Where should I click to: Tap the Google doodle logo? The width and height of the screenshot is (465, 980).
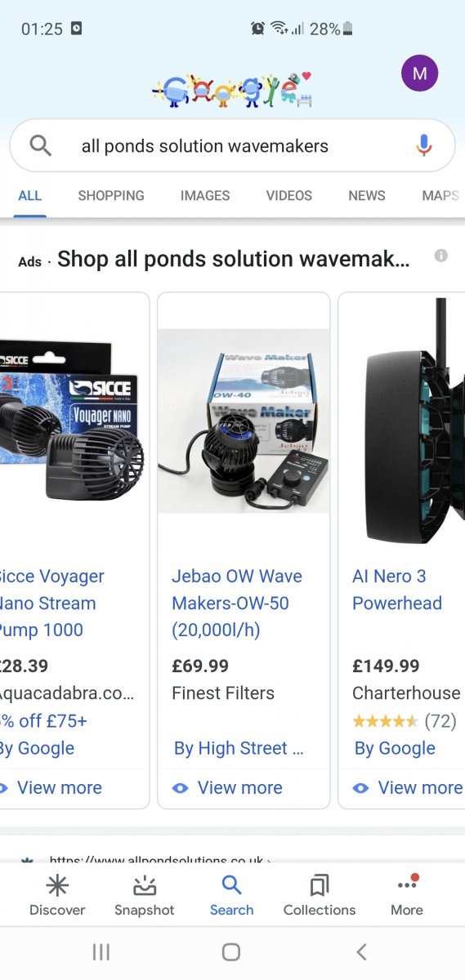[x=232, y=91]
